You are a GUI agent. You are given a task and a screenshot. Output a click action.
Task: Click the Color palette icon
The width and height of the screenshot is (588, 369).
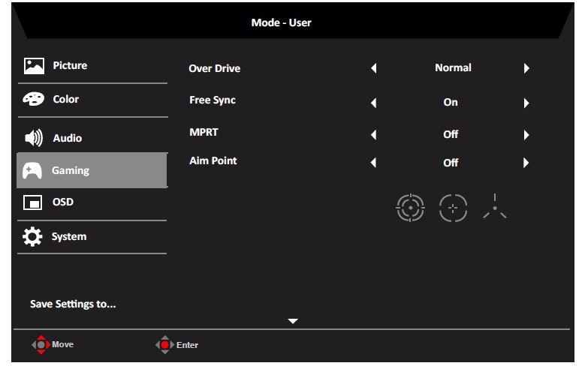[x=33, y=100]
